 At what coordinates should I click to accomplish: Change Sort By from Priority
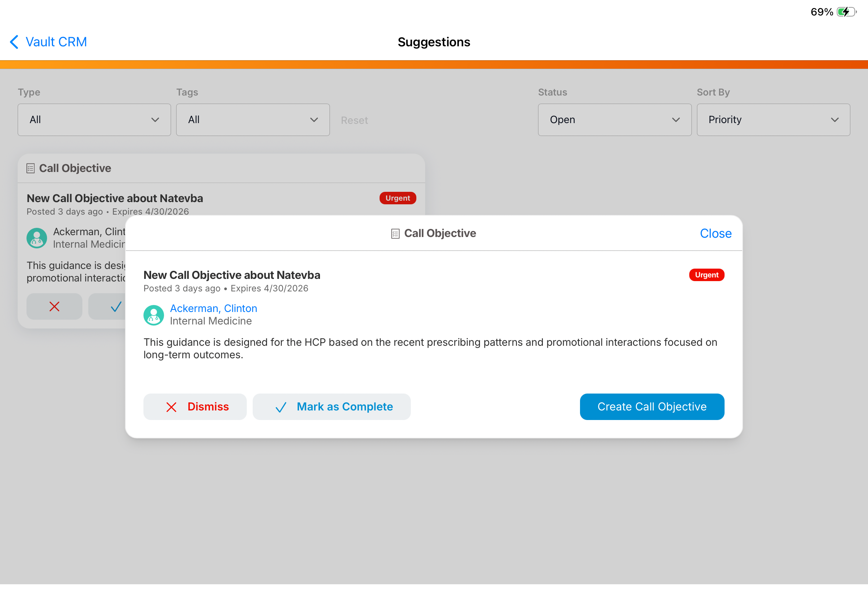[x=773, y=120]
